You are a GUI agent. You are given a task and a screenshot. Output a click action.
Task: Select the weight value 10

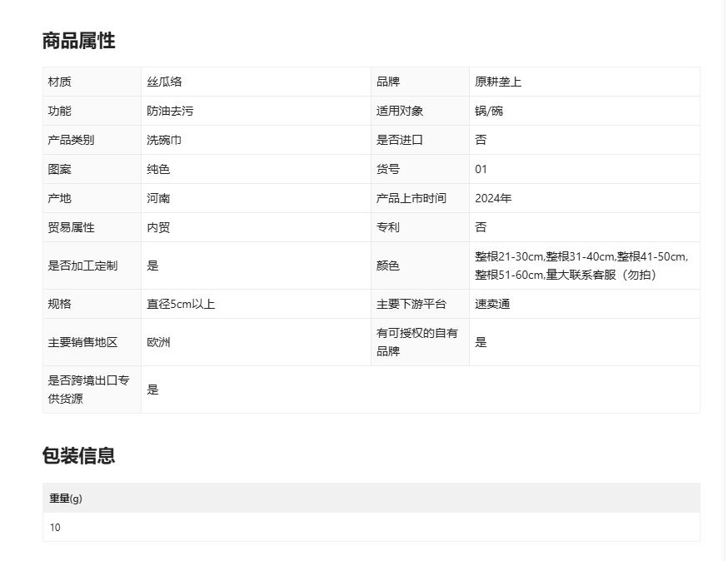(55, 527)
